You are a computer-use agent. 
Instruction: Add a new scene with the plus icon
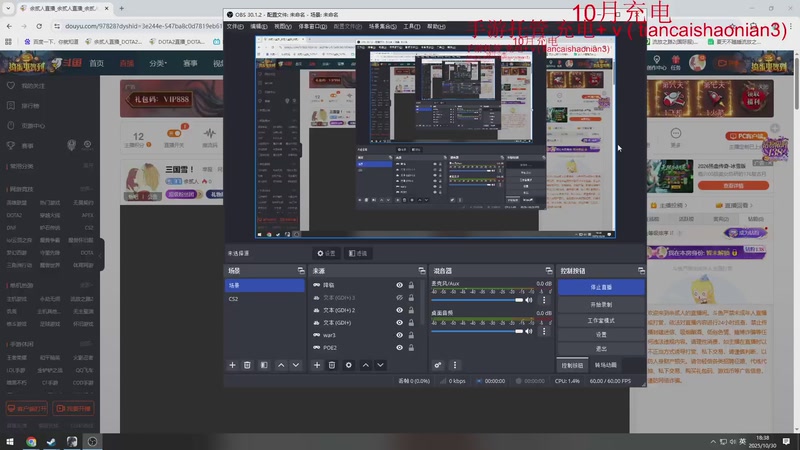pos(232,365)
